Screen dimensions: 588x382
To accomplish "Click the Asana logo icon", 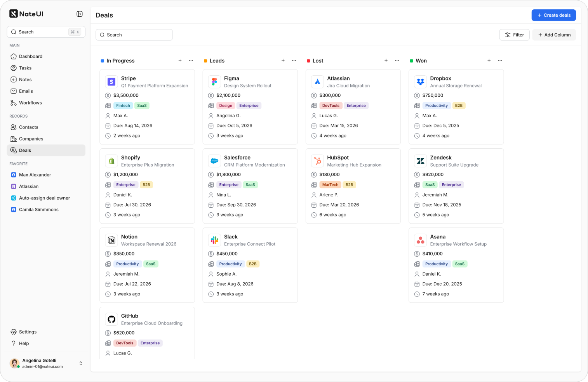I will (420, 240).
